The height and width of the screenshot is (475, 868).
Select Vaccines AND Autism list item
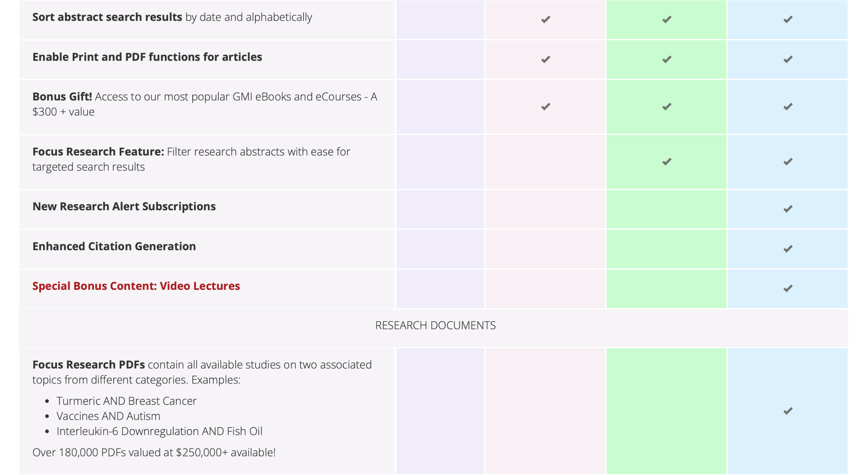pyautogui.click(x=108, y=416)
